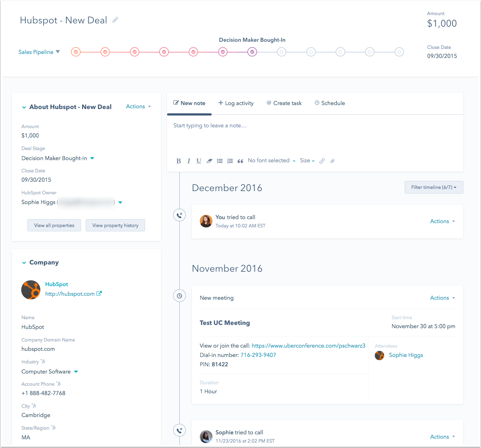Click the eraser clear-formatting icon

(x=209, y=161)
